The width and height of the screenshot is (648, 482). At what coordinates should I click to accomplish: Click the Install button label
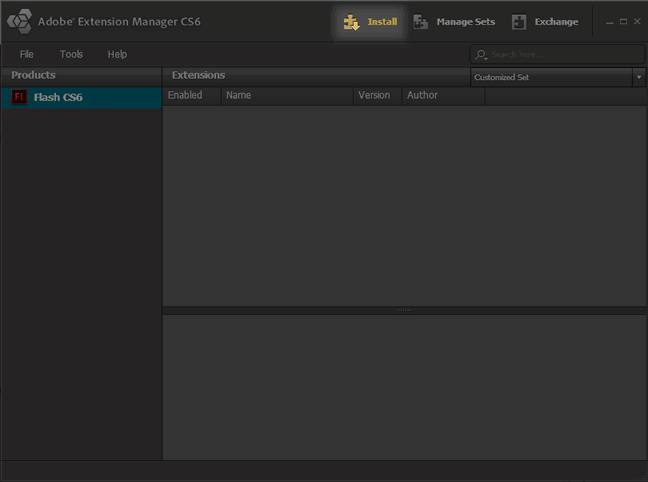382,21
